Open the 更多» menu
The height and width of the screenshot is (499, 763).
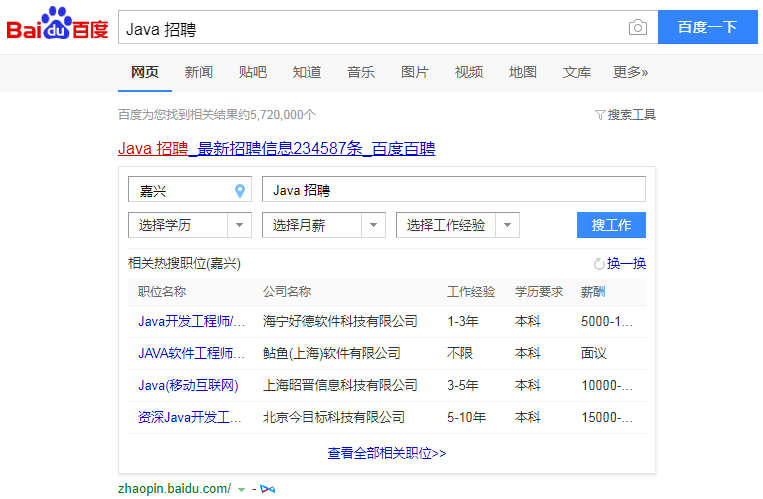(x=630, y=73)
